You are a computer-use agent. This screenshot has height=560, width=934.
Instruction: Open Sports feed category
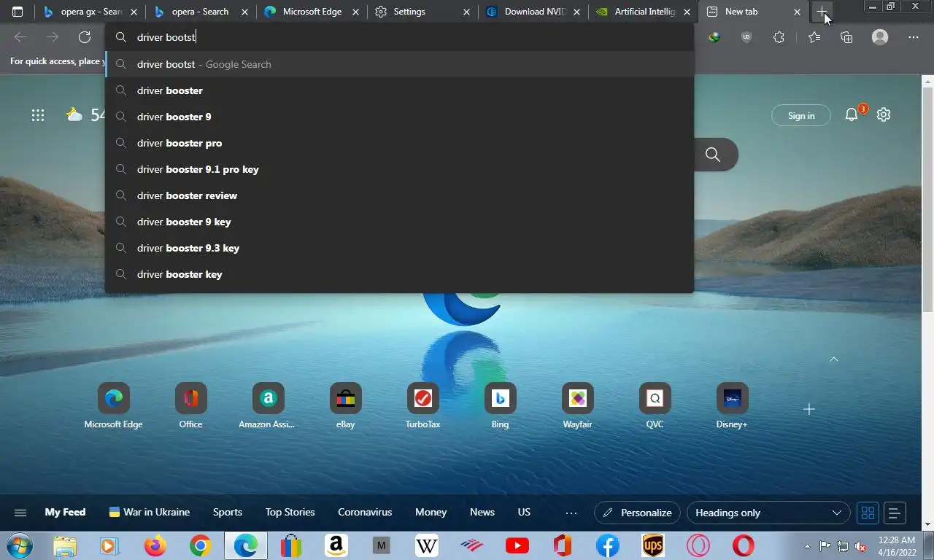(x=228, y=512)
